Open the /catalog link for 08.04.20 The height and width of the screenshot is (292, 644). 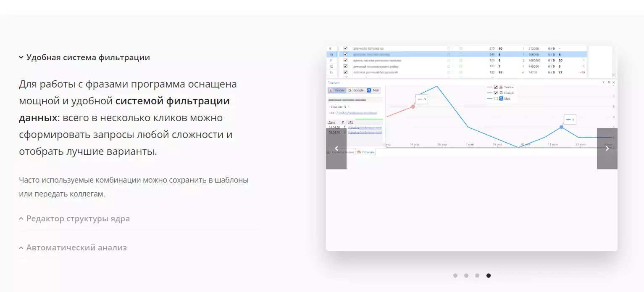(365, 133)
